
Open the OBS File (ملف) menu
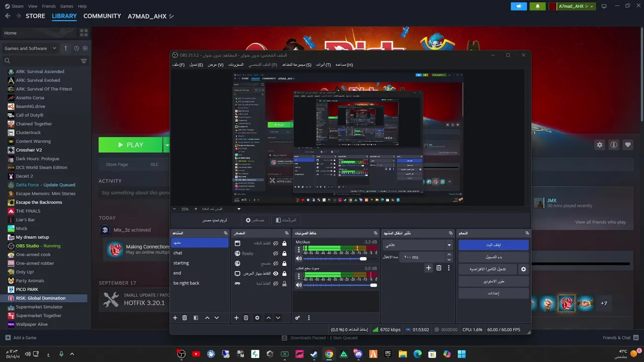(178, 65)
